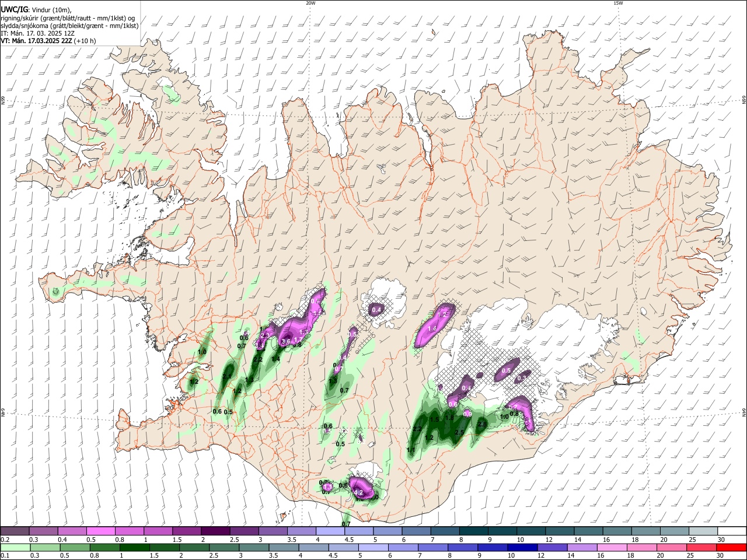The image size is (747, 560).
Task: Click the '20W' longitude label
Action: pyautogui.click(x=310, y=3)
